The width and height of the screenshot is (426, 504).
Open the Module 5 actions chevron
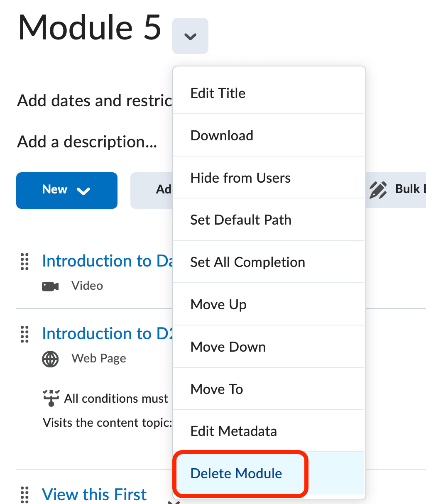tap(190, 36)
